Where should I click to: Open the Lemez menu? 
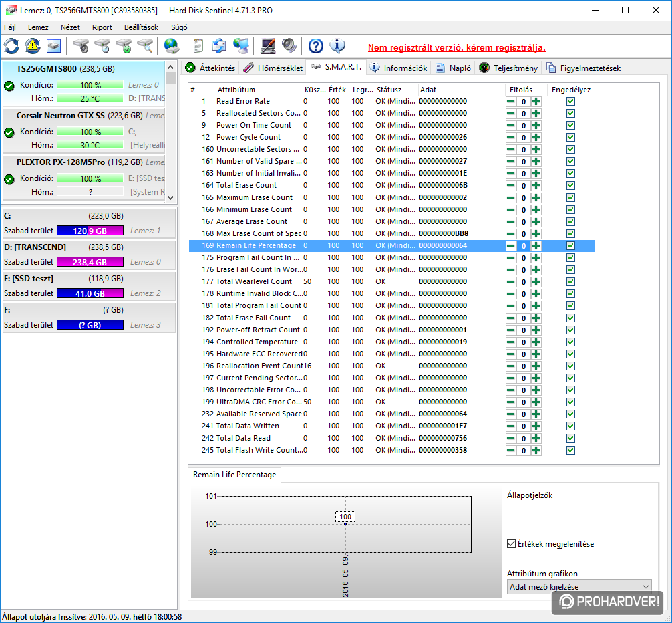pos(38,27)
